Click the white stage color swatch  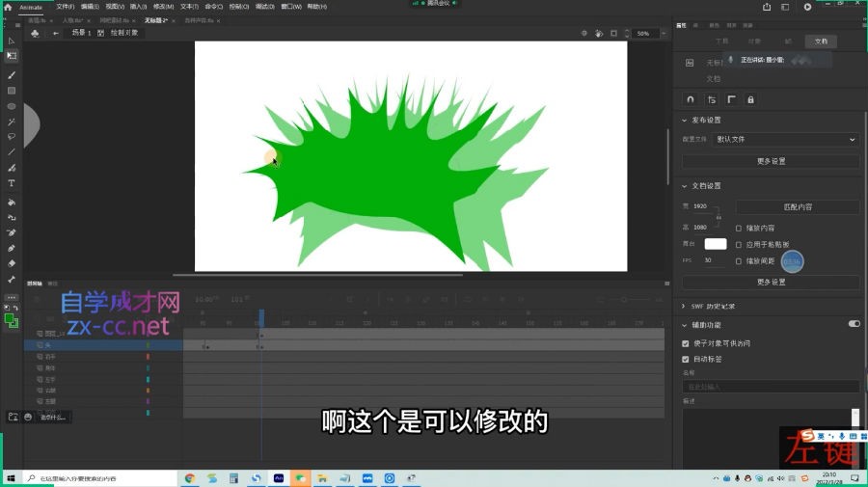click(716, 244)
